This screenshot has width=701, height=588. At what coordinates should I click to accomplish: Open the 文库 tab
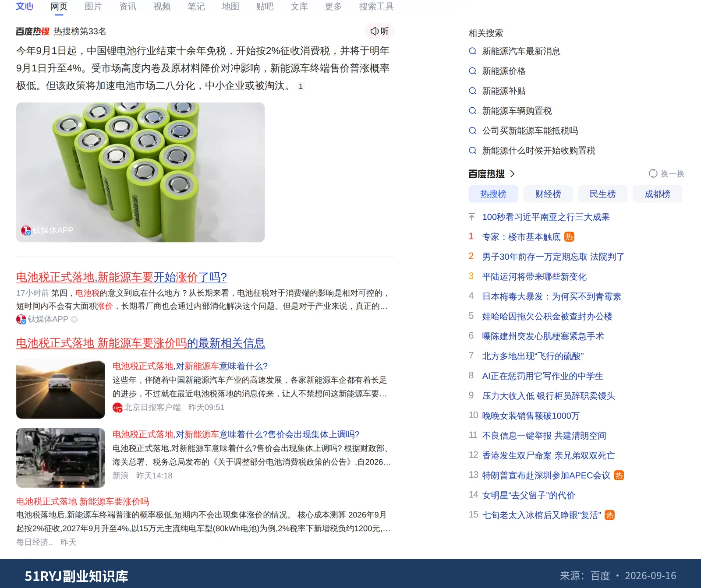tap(299, 7)
